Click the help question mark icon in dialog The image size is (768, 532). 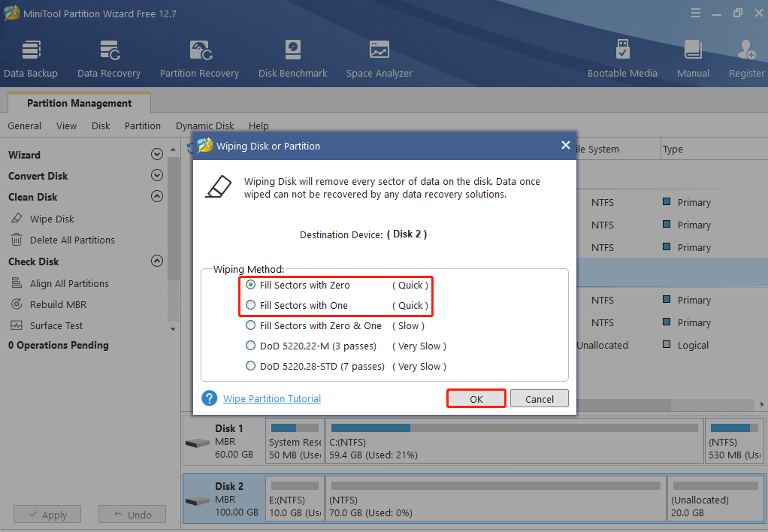209,398
